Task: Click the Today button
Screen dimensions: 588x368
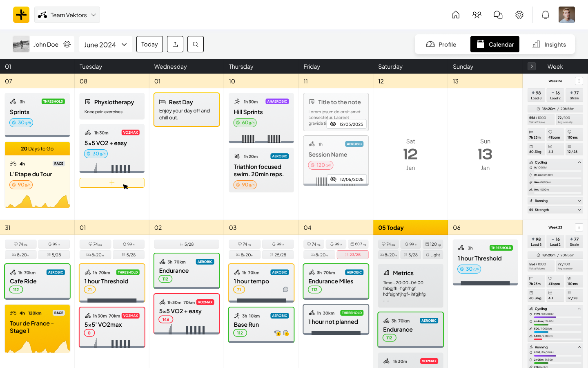Action: pyautogui.click(x=149, y=44)
